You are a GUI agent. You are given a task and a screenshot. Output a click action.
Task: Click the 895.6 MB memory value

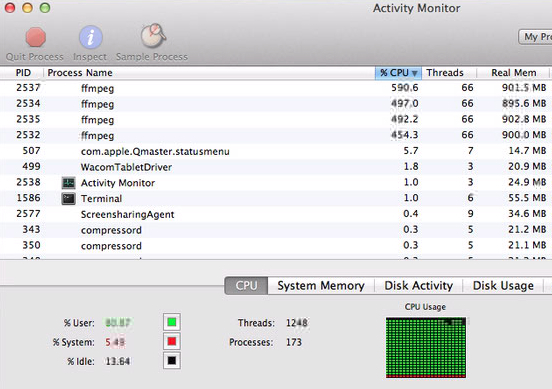coord(524,103)
